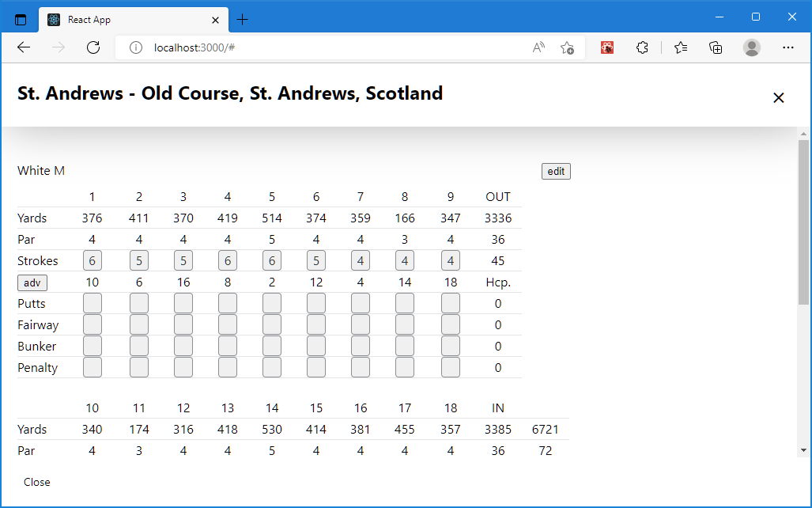
Task: Edit the Strokes field for hole 3
Action: click(183, 261)
